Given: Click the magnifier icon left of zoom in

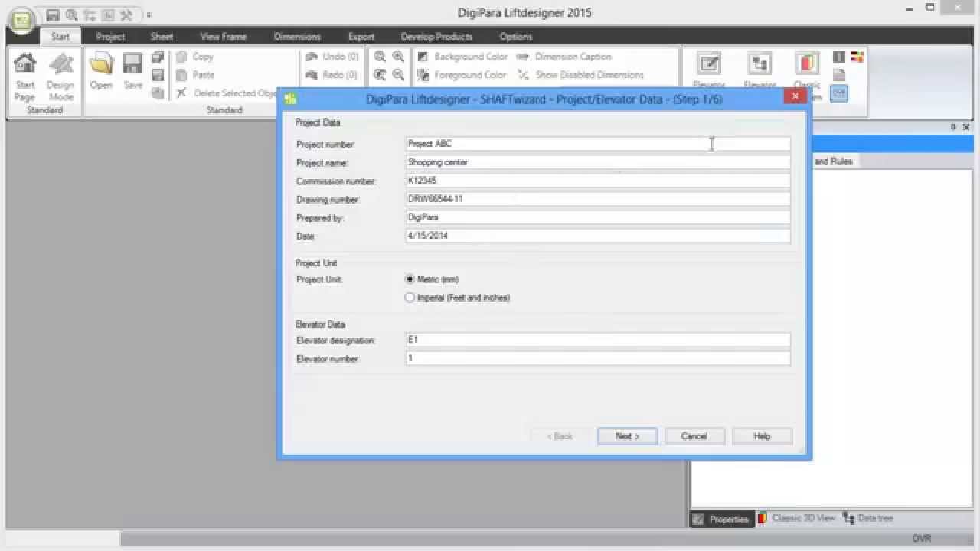Looking at the screenshot, I should tap(380, 57).
